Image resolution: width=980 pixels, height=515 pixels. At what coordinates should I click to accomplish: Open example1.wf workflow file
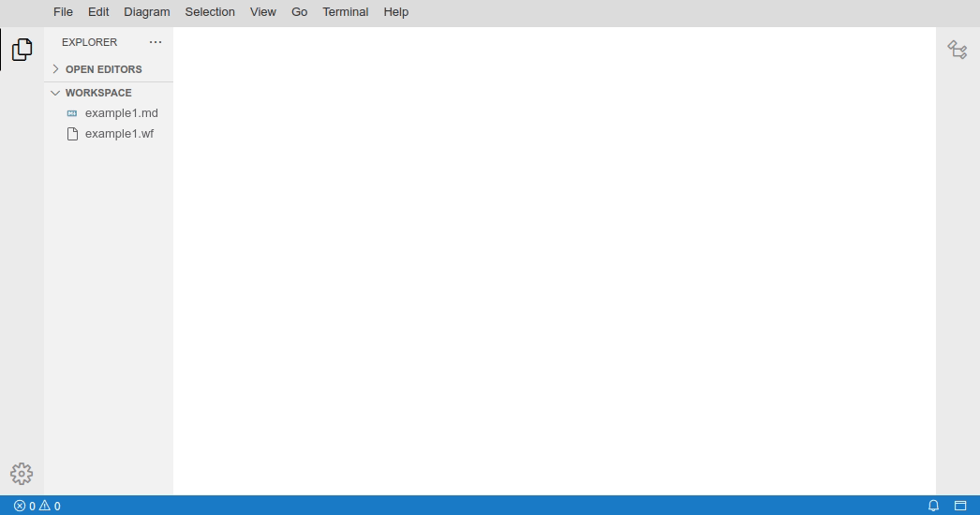pyautogui.click(x=119, y=134)
